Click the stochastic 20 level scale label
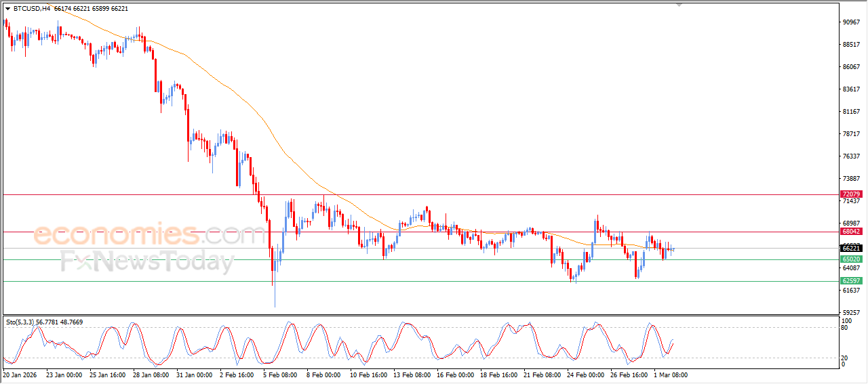Screen dimensions: 868x384 [845, 358]
